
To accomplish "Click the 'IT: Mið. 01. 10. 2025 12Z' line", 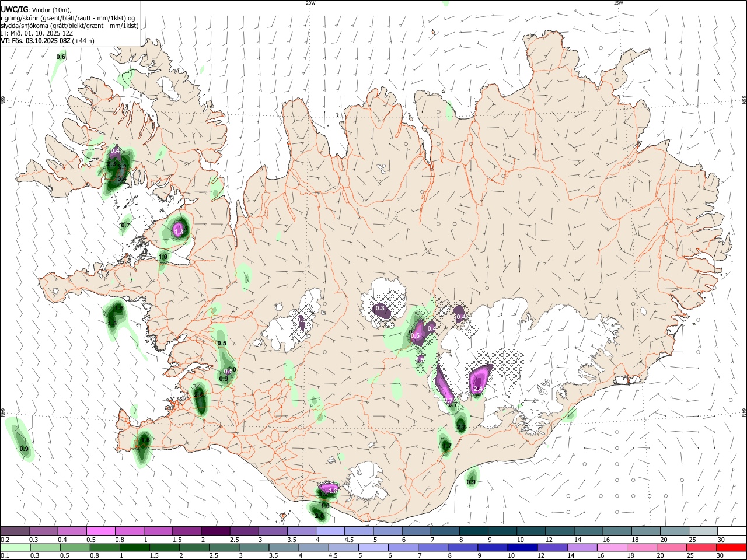I will pos(37,33).
